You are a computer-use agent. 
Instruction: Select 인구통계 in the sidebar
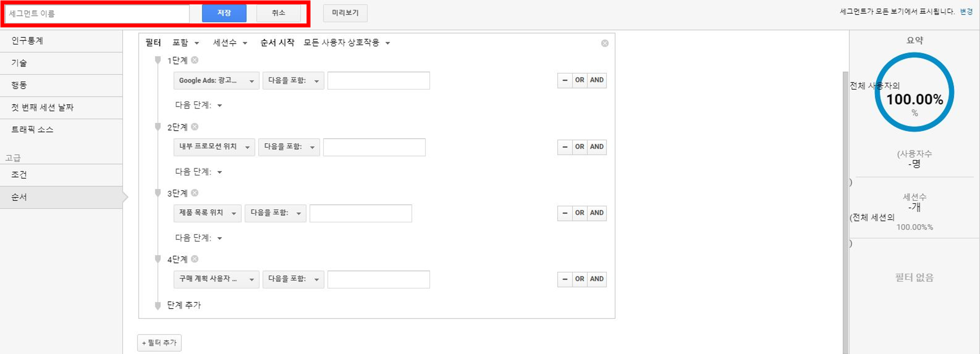coord(61,41)
